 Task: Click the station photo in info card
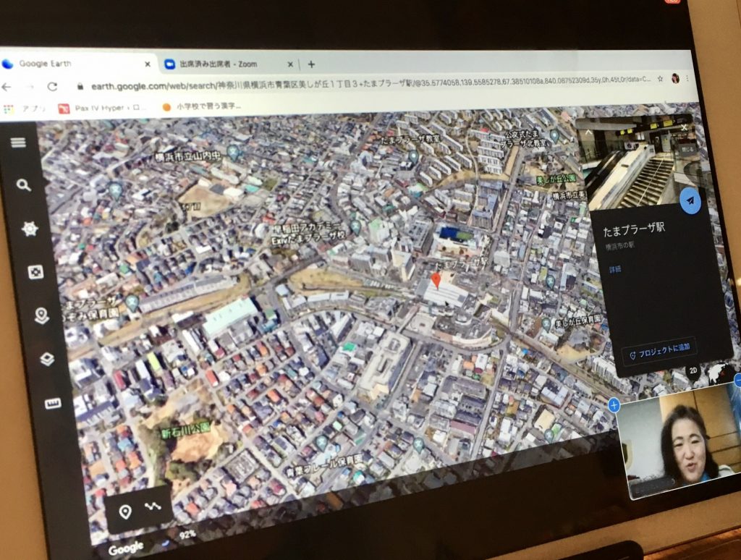click(x=638, y=161)
